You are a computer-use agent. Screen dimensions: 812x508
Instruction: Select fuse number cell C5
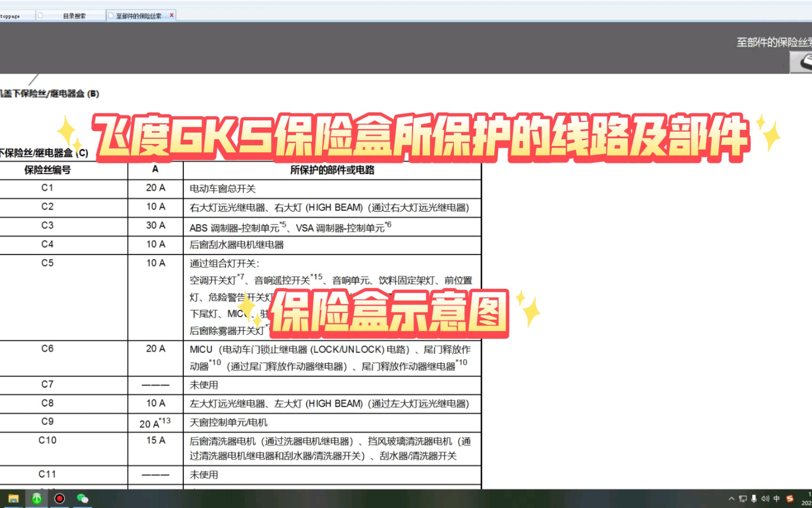click(47, 263)
